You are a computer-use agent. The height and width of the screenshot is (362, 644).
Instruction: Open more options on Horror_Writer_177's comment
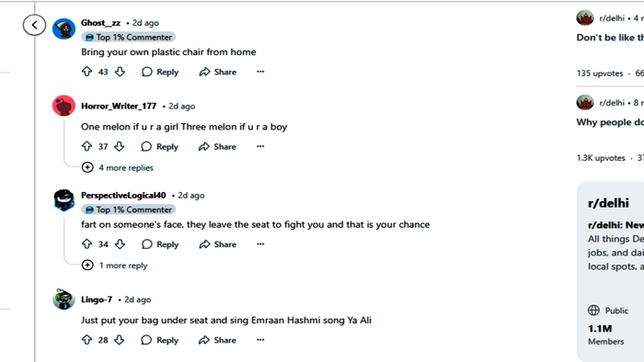click(x=260, y=146)
